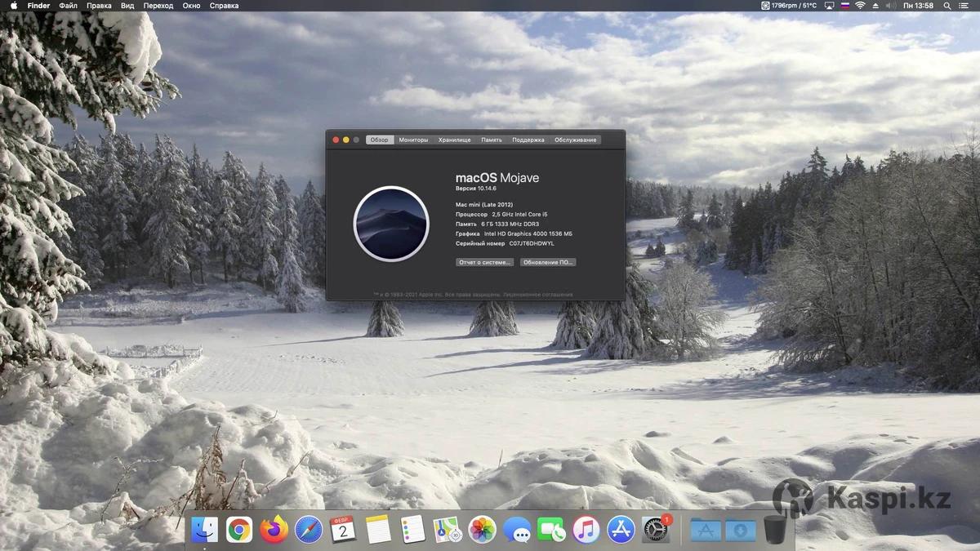This screenshot has width=980, height=551.
Task: Open the Downloads folder stack in Dock
Action: pos(741,530)
